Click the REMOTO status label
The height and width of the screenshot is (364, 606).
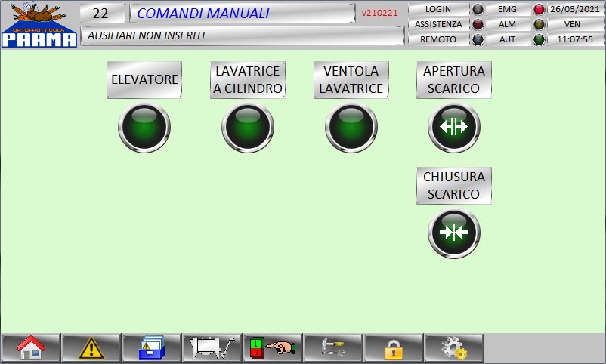437,39
